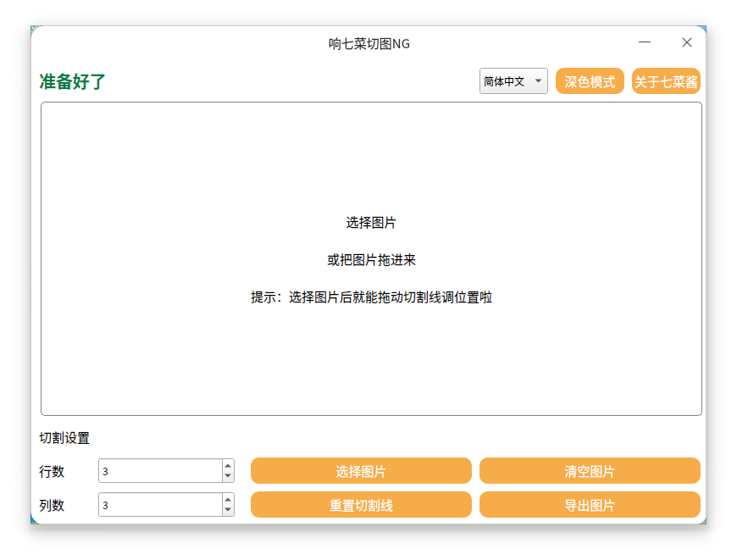Click 重置切割线 to reset cut lines
This screenshot has height=560, width=737.
click(361, 505)
